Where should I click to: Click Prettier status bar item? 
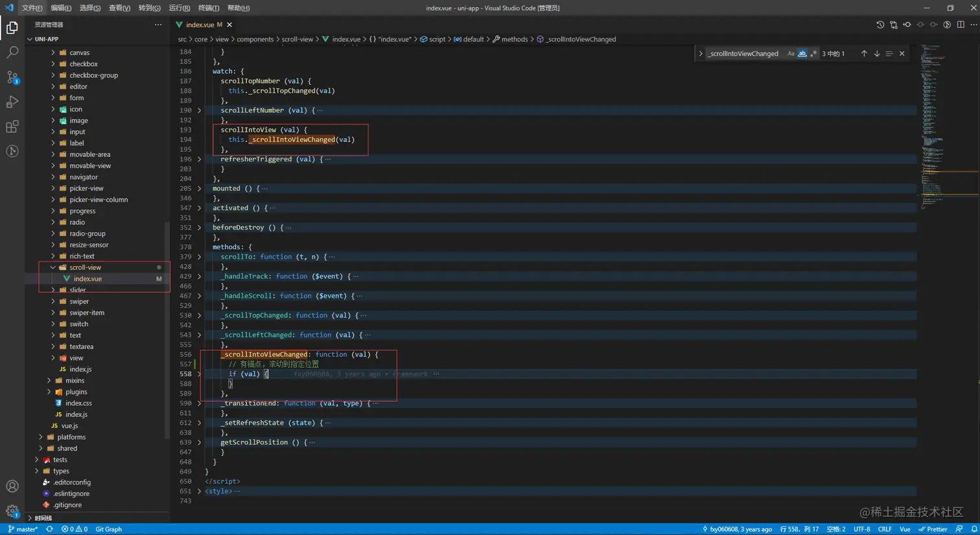pyautogui.click(x=933, y=529)
